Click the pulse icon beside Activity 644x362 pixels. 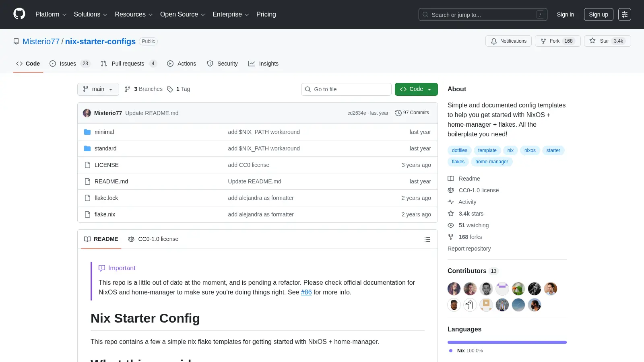pos(451,202)
